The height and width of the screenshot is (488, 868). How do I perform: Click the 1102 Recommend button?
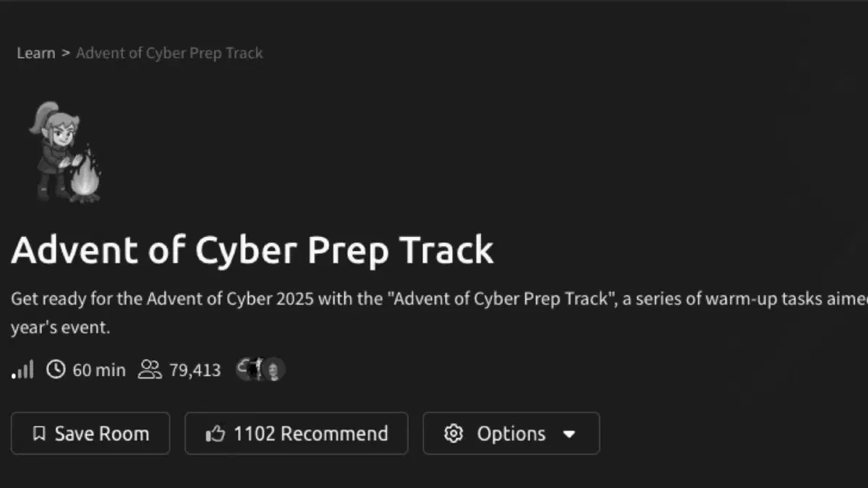[x=296, y=433]
